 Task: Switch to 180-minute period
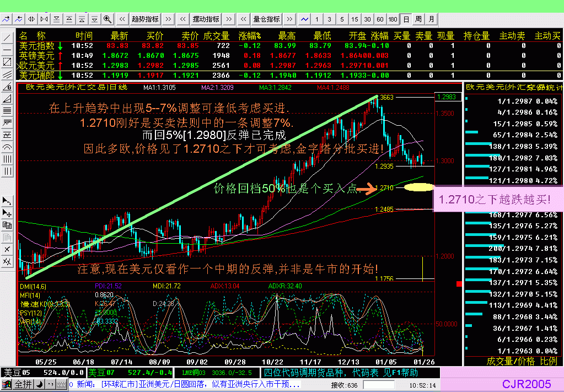393,19
